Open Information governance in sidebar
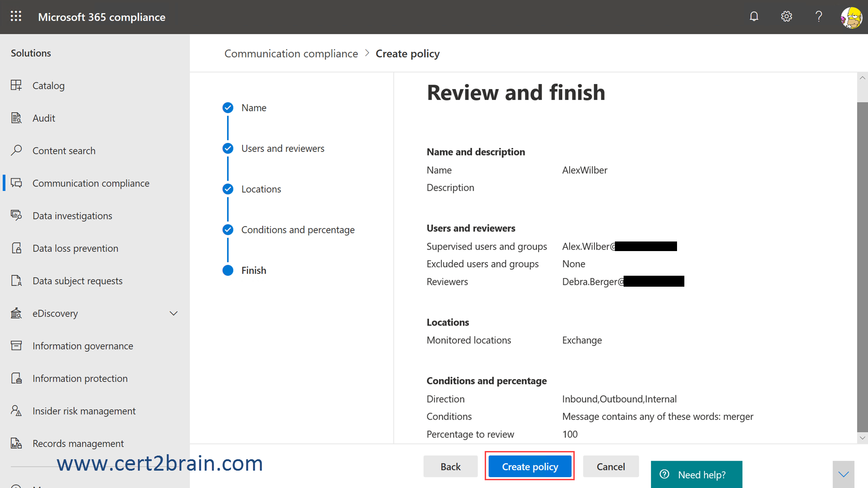The image size is (868, 488). 83,346
